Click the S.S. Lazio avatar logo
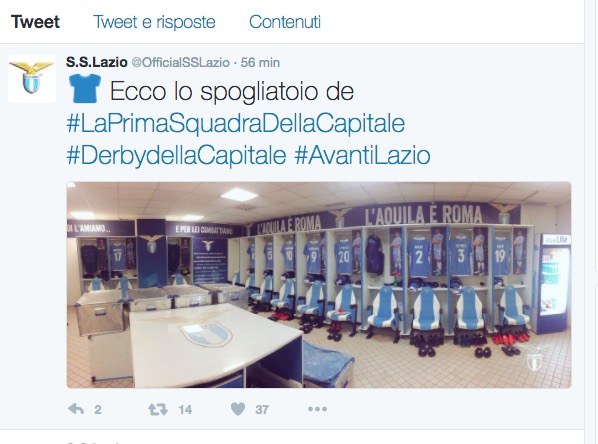The image size is (598, 444). point(32,79)
